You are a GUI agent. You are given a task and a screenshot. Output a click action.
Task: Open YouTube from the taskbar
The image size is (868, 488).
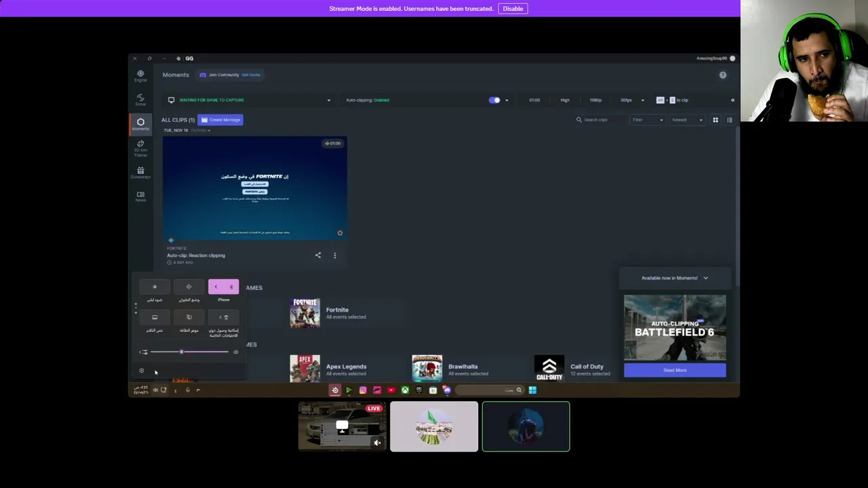[x=391, y=390]
